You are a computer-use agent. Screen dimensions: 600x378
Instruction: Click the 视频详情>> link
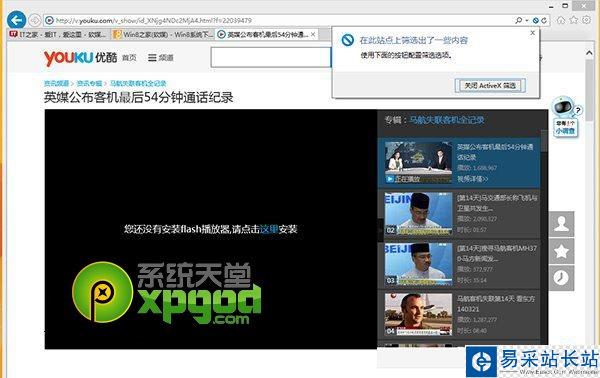tap(473, 179)
